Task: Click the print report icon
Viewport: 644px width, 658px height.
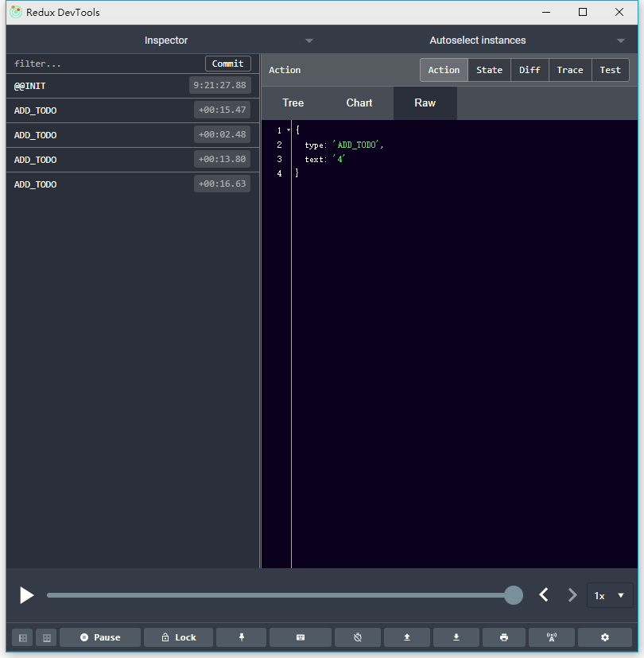Action: pos(505,637)
